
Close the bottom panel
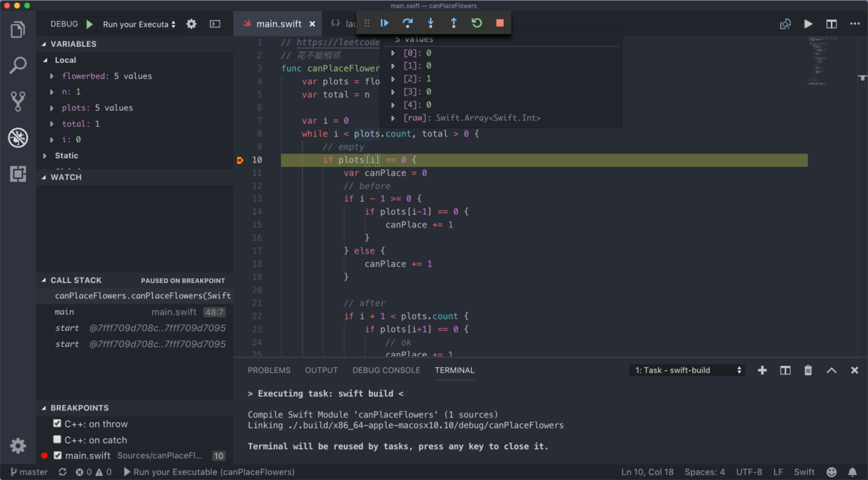point(855,370)
